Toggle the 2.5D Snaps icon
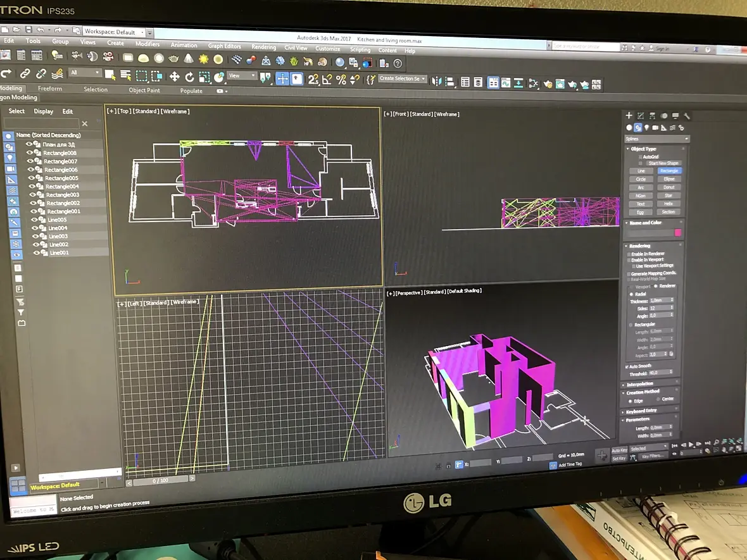 (313, 79)
